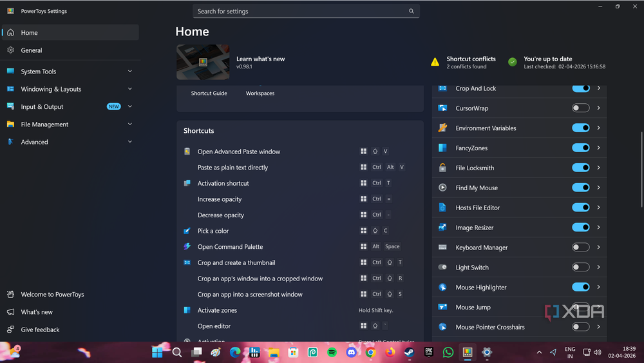644x363 pixels.
Task: Enable the CursorWrap toggle
Action: point(581,108)
